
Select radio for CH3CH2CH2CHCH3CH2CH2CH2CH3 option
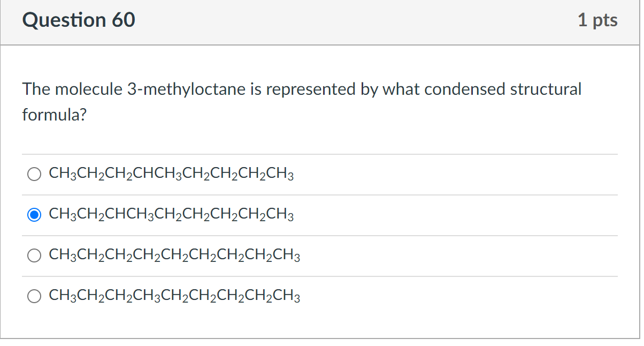(34, 174)
